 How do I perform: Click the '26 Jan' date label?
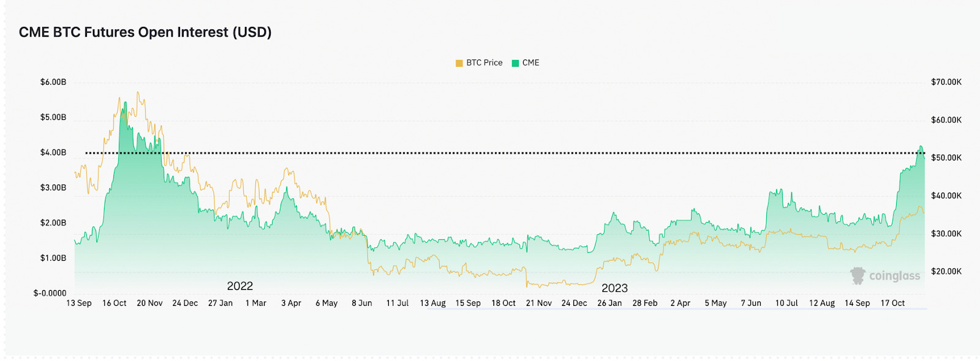609,303
